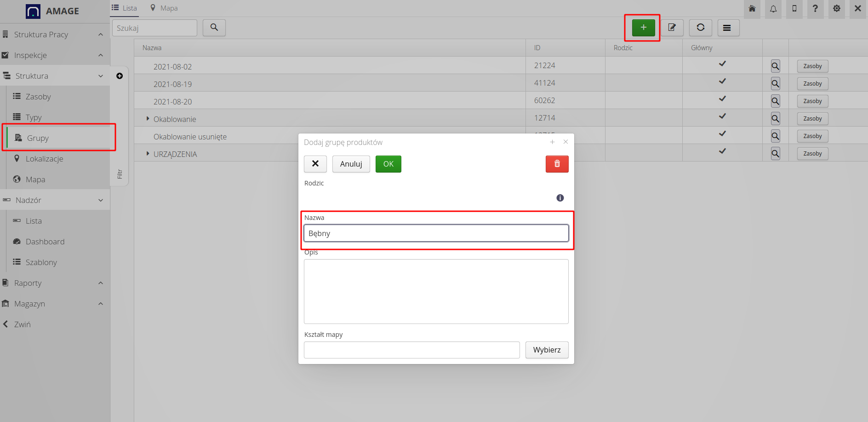Open Lokalizacje in the sidebar

(44, 159)
